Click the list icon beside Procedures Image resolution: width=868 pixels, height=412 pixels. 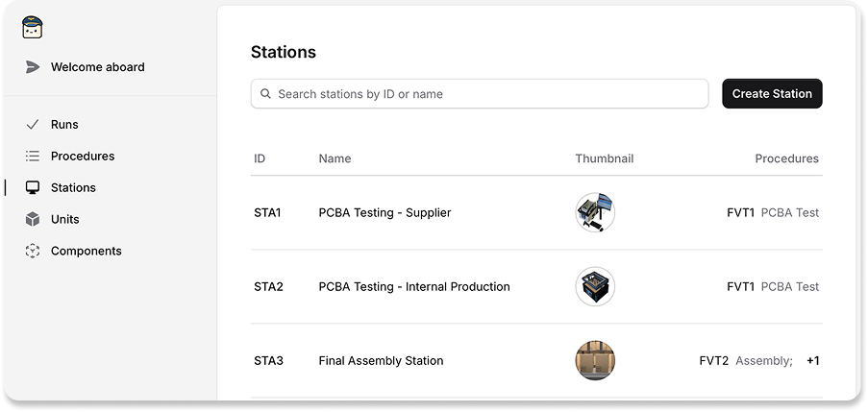coord(33,156)
